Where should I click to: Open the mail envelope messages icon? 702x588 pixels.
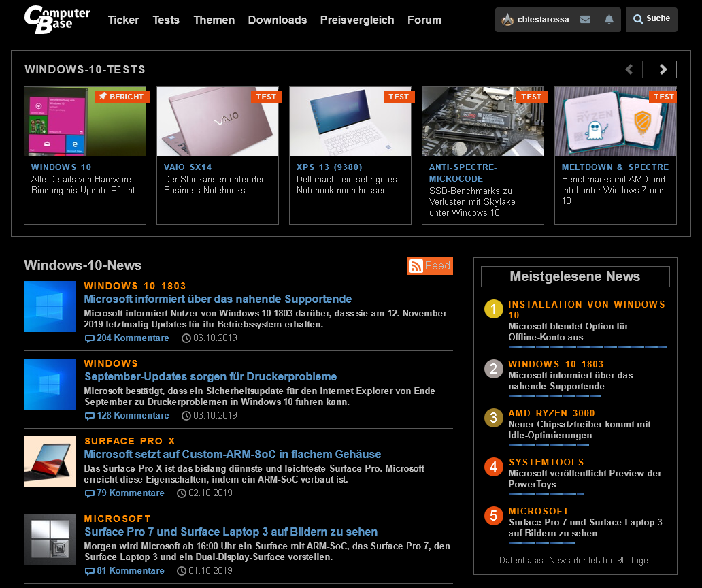(x=585, y=19)
